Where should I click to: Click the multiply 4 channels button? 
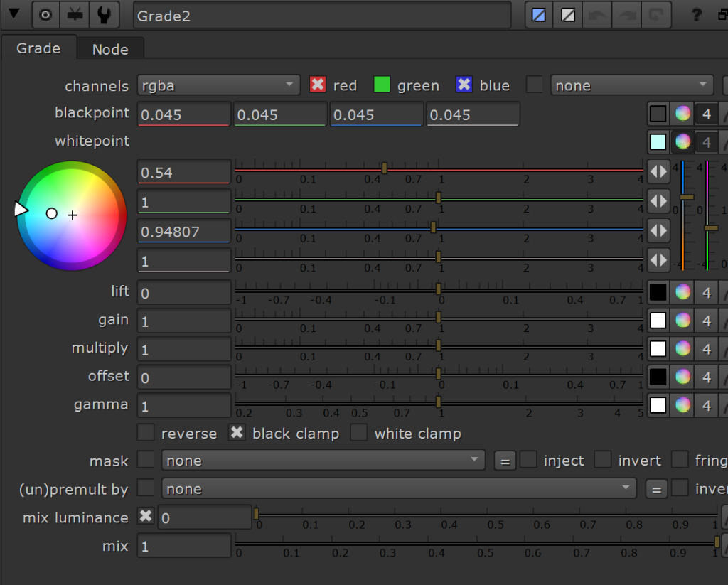[707, 349]
